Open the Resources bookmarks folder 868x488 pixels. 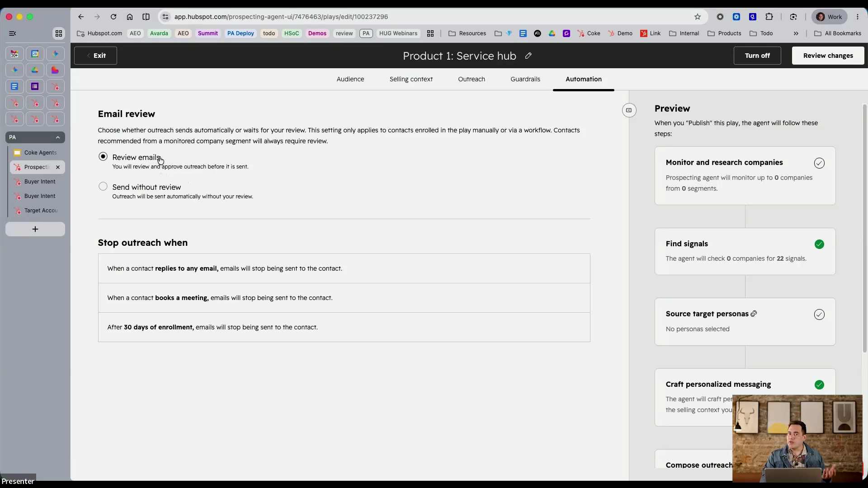point(467,33)
